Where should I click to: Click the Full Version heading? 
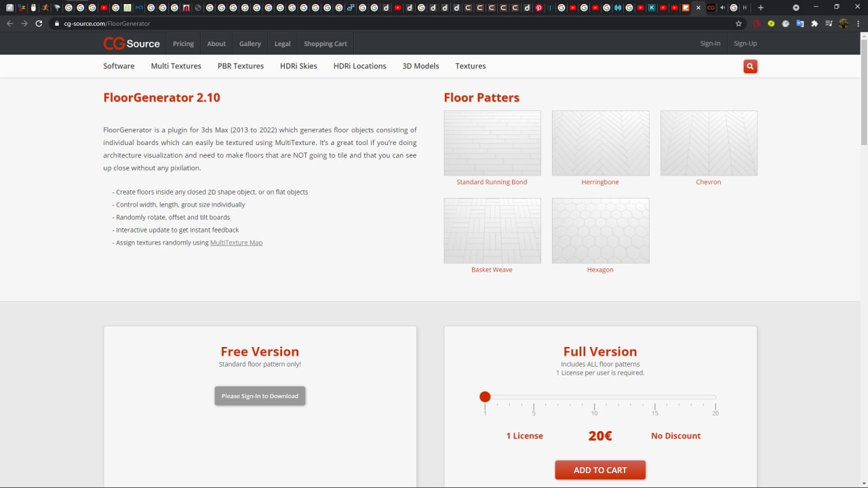[600, 352]
